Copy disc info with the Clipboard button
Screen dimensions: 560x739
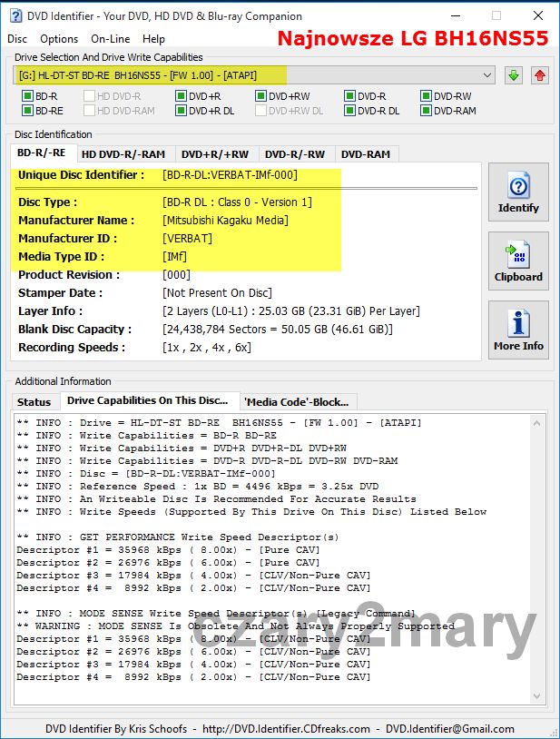click(518, 261)
